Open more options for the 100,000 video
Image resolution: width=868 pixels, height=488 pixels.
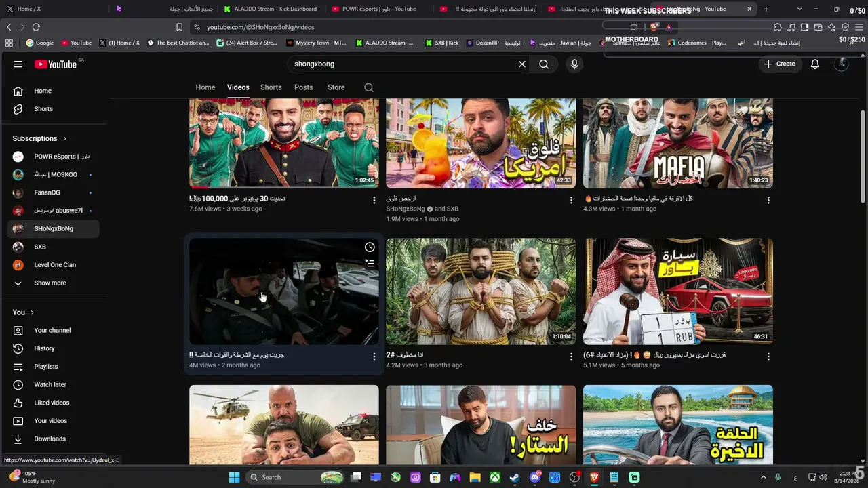[x=374, y=200]
